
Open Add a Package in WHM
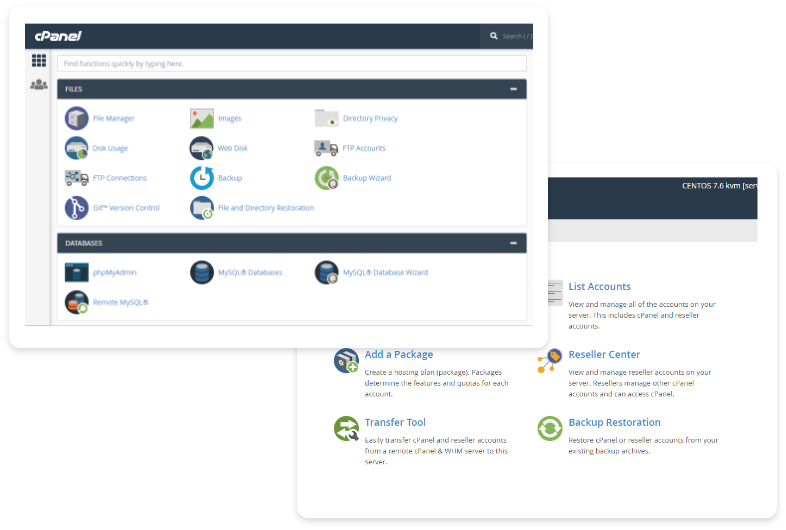[399, 355]
